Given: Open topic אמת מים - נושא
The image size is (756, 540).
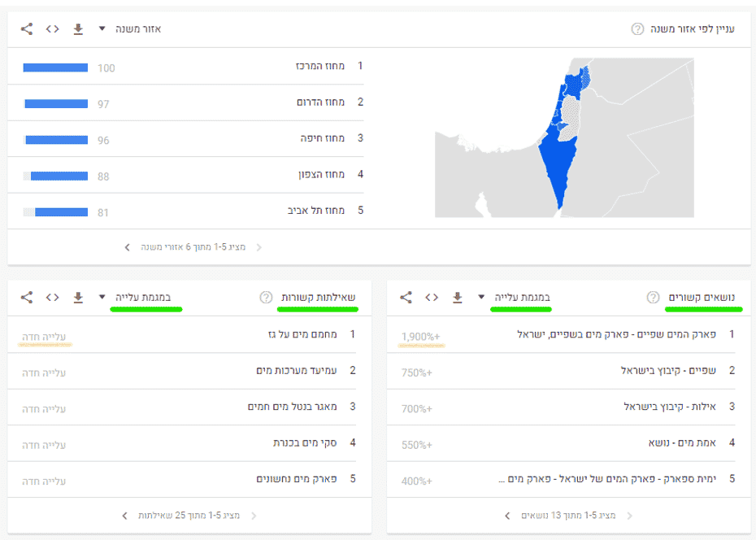Looking at the screenshot, I should click(x=682, y=442).
